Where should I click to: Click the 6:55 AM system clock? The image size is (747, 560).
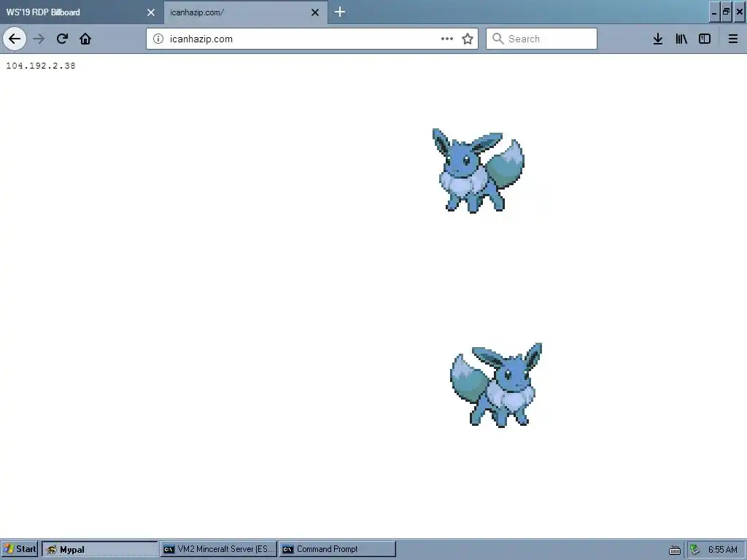tap(723, 550)
